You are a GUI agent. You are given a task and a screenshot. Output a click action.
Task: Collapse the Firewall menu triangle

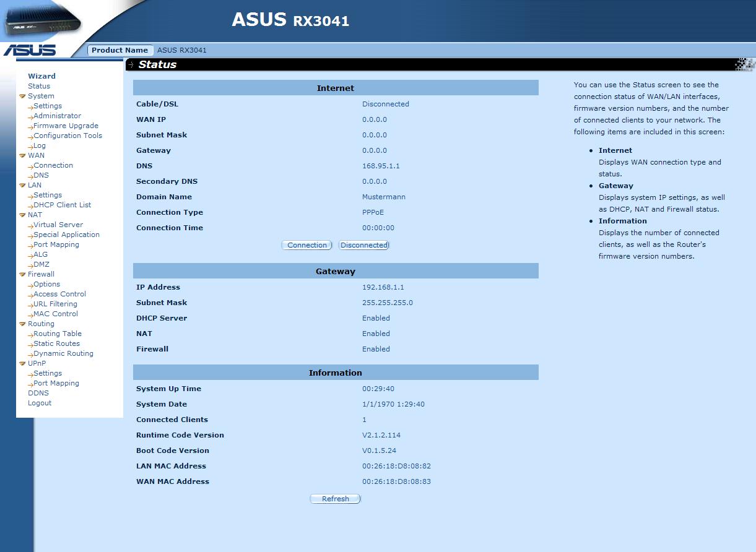click(22, 275)
